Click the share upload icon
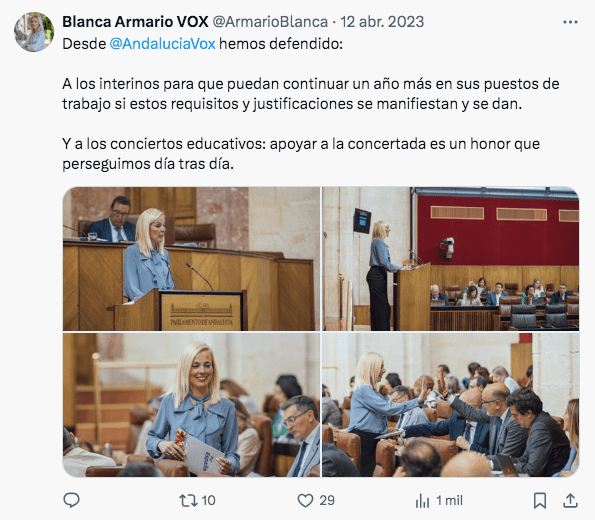 570,501
